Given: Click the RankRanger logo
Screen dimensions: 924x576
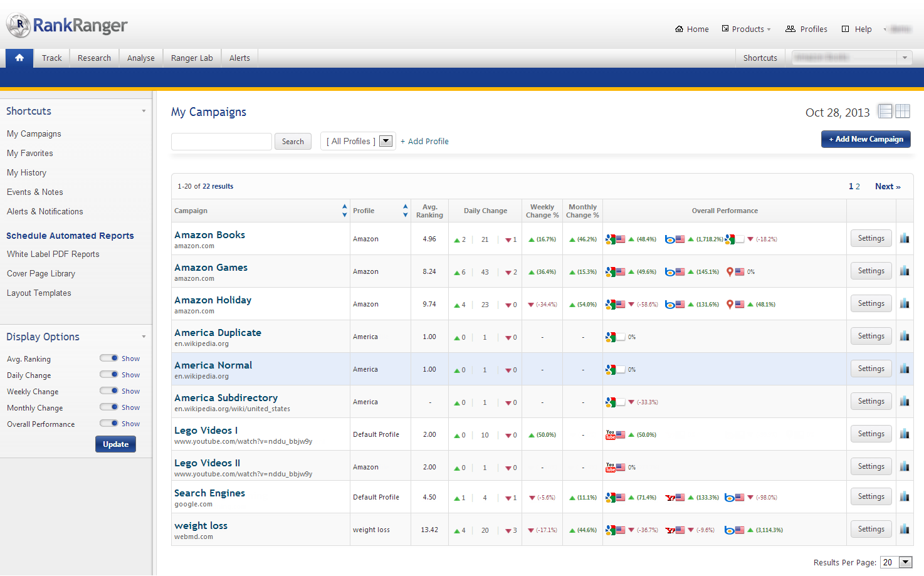Looking at the screenshot, I should pos(67,25).
